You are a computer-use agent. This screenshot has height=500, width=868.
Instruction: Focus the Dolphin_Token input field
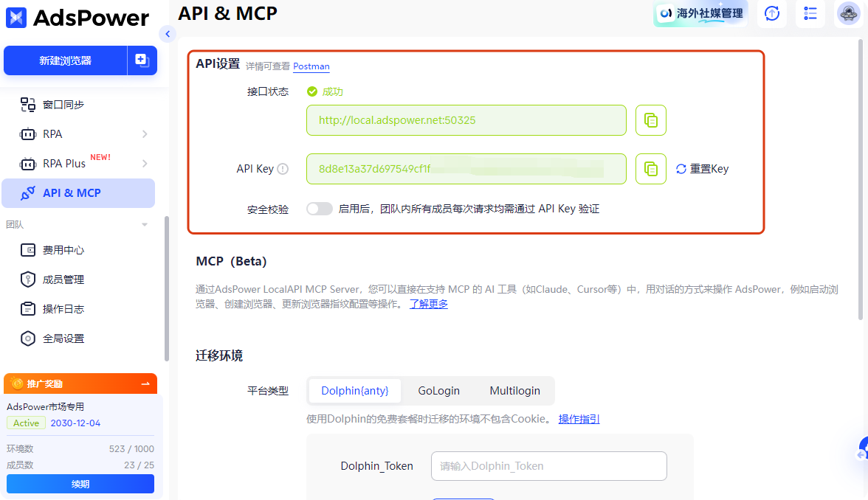click(548, 466)
